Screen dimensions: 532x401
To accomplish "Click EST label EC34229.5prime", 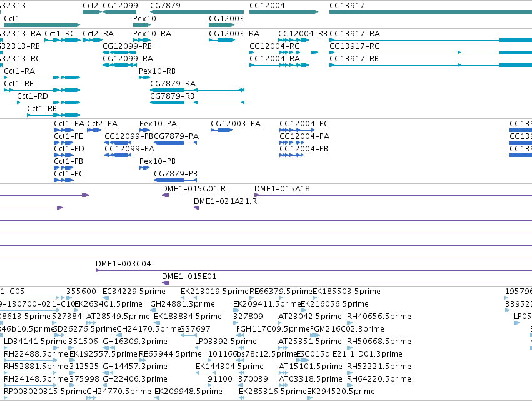I will tap(134, 292).
